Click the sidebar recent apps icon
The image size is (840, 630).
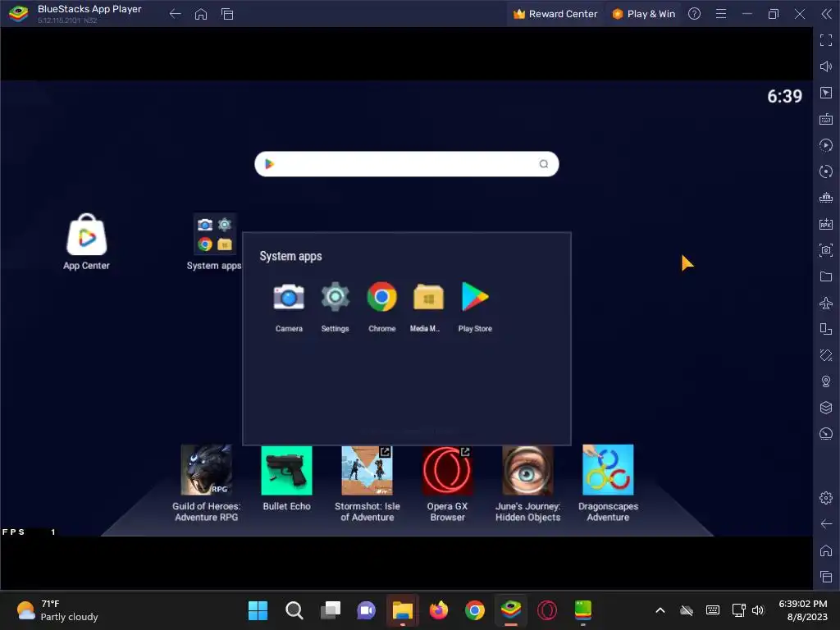826,577
